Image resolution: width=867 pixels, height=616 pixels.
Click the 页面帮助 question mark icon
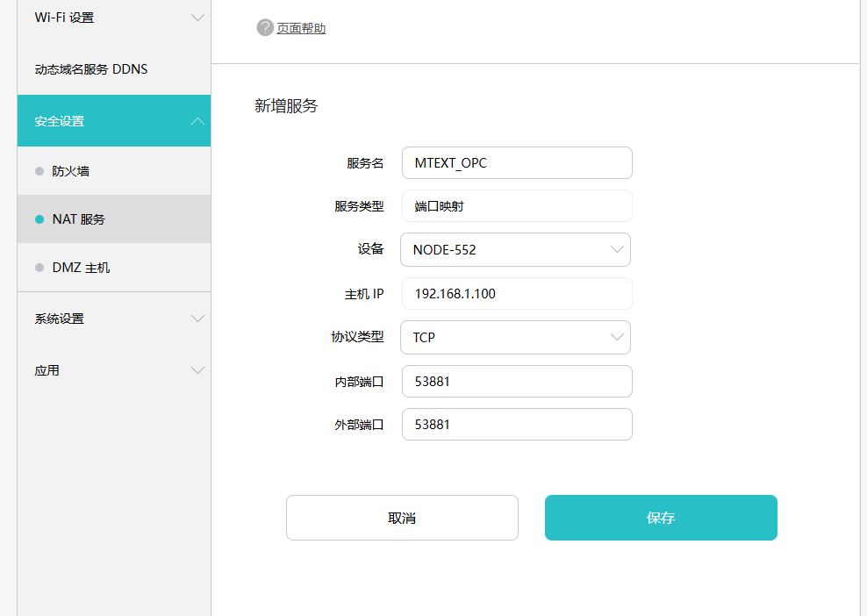265,27
